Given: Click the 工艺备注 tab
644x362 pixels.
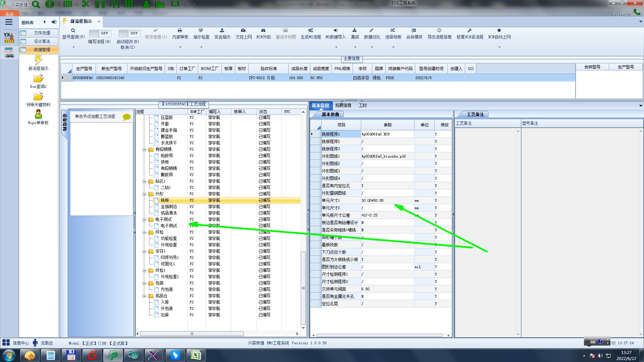Looking at the screenshot, I should pyautogui.click(x=475, y=115).
